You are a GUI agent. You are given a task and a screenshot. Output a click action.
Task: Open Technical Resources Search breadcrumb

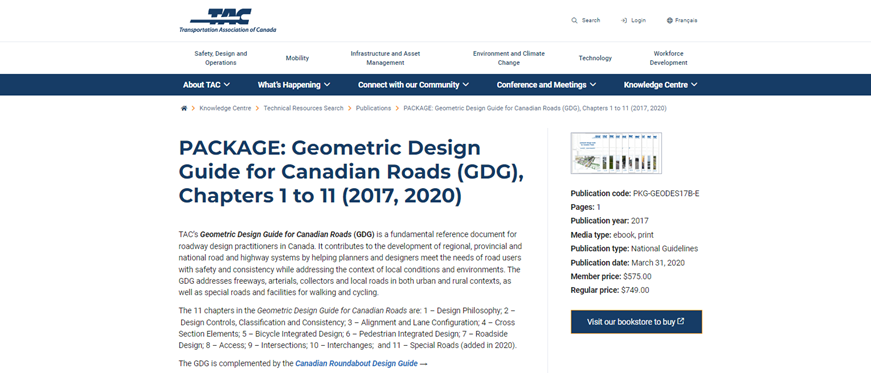point(303,108)
